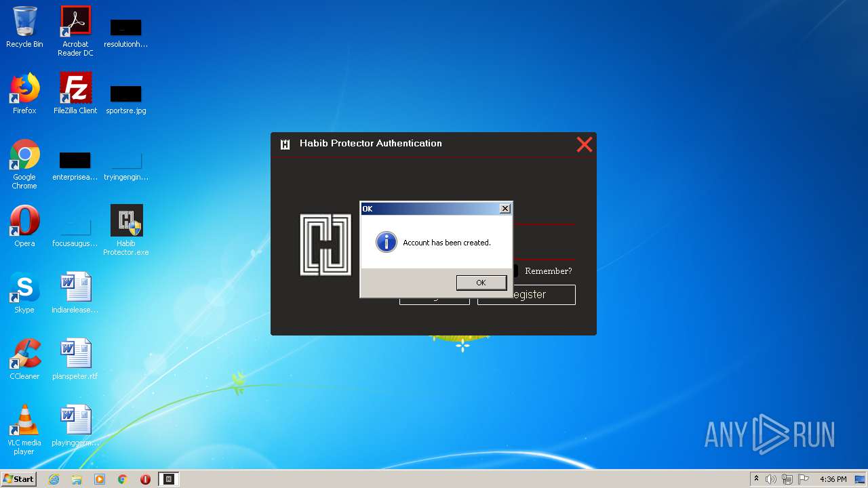Click the 4:36 PM taskbar clock
This screenshot has width=868, height=488.
coord(833,479)
